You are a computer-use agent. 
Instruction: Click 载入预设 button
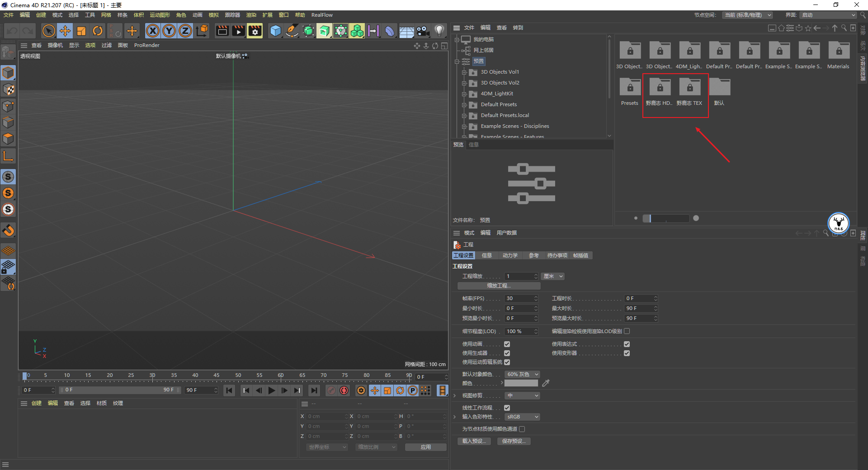click(474, 442)
